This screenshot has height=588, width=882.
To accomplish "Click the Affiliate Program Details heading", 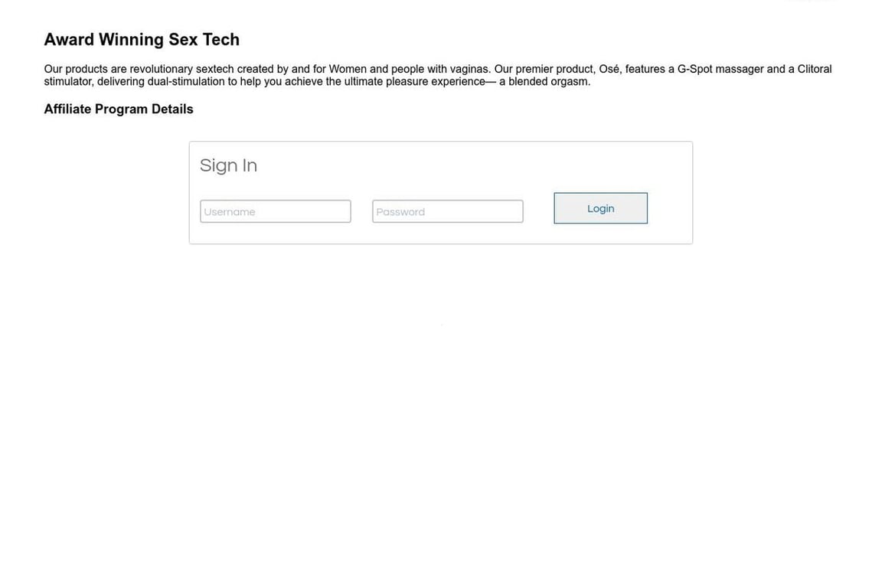I will [x=119, y=109].
